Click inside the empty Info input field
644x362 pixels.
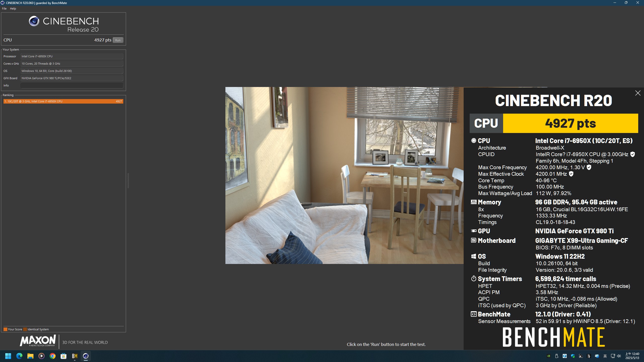click(x=72, y=85)
